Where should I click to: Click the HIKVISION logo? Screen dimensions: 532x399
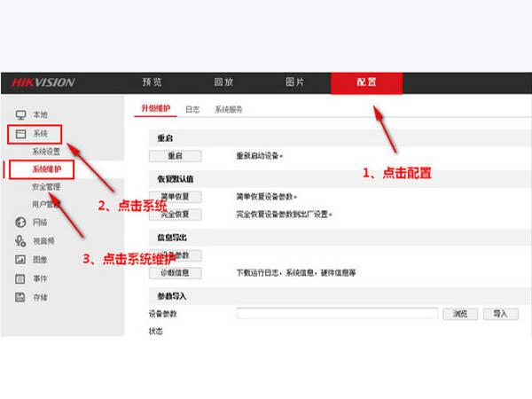[43, 82]
